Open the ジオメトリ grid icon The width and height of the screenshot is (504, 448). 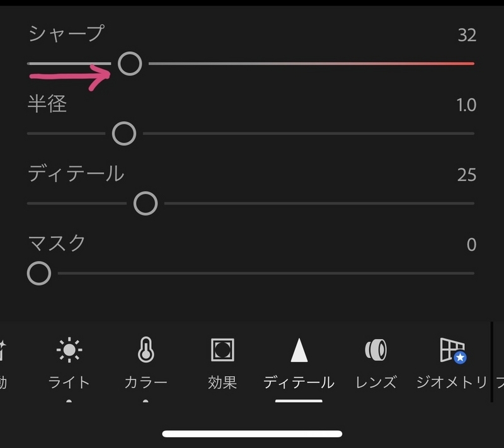[452, 350]
